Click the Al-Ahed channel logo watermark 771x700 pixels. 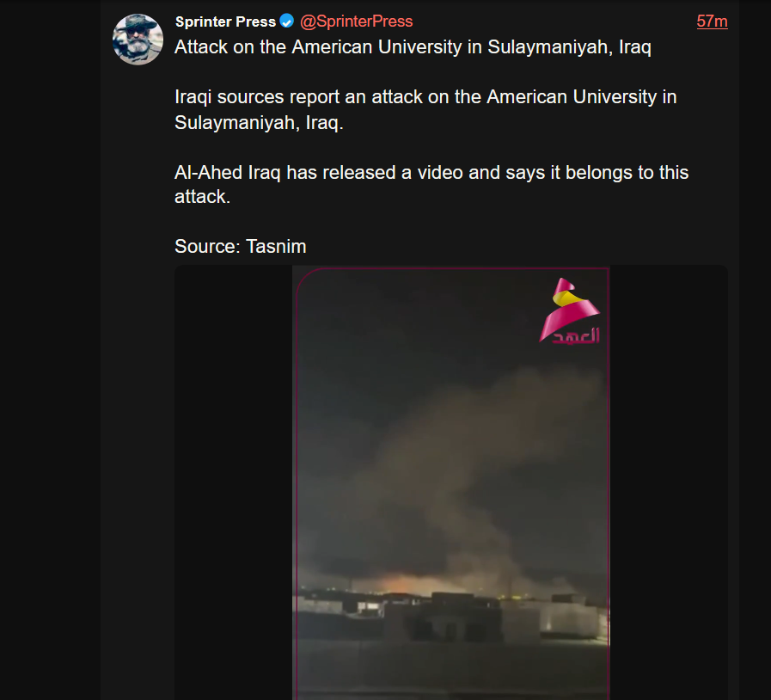coord(570,311)
